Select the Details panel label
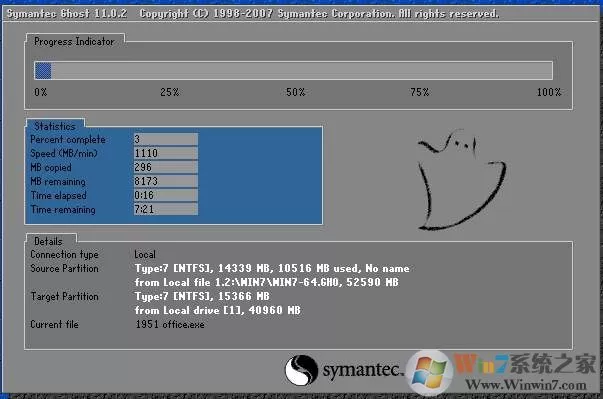 pos(48,241)
